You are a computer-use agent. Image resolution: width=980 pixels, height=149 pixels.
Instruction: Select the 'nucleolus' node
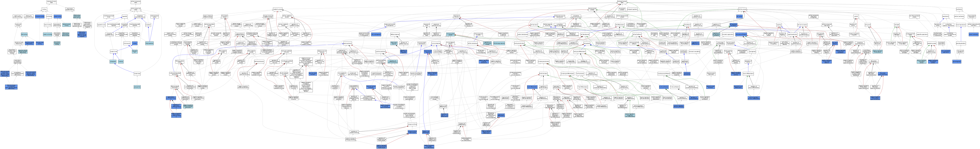point(121,62)
